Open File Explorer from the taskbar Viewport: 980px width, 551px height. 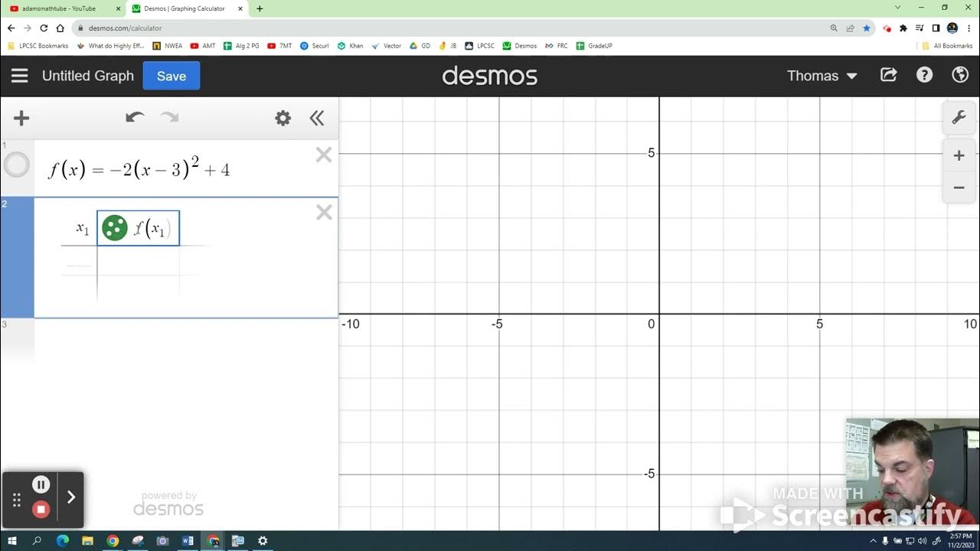pos(87,540)
